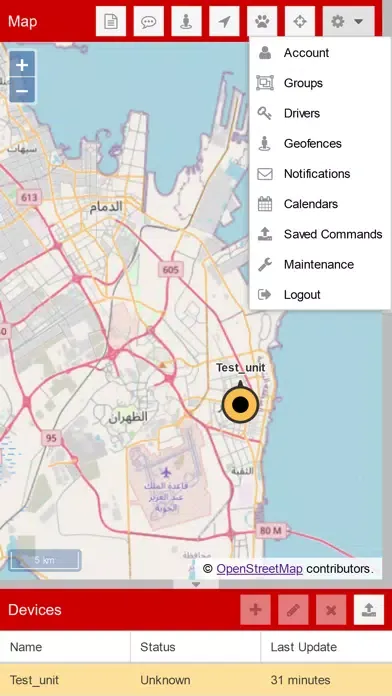Edit device using the pencil icon
Screen dimensions: 392x696
pyautogui.click(x=293, y=610)
